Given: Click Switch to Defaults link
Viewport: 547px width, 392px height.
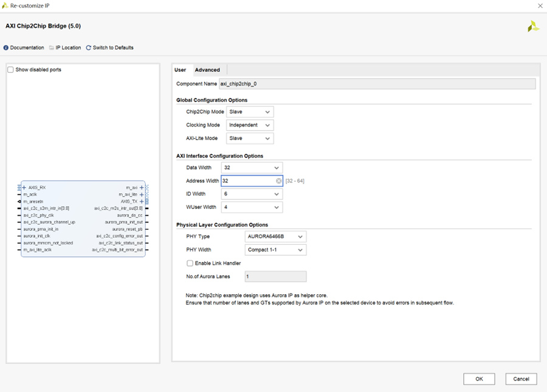Looking at the screenshot, I should point(113,48).
